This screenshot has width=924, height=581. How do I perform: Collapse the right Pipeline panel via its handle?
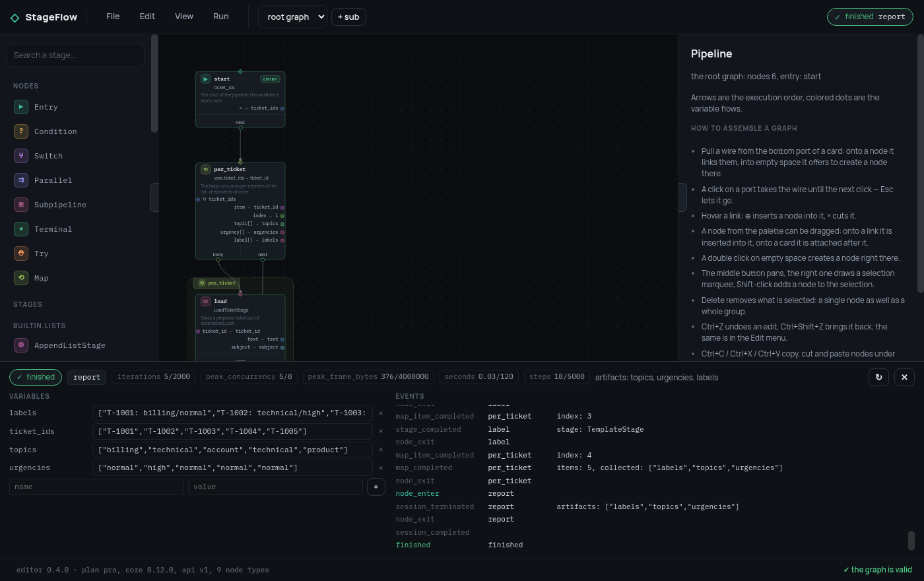tap(682, 197)
